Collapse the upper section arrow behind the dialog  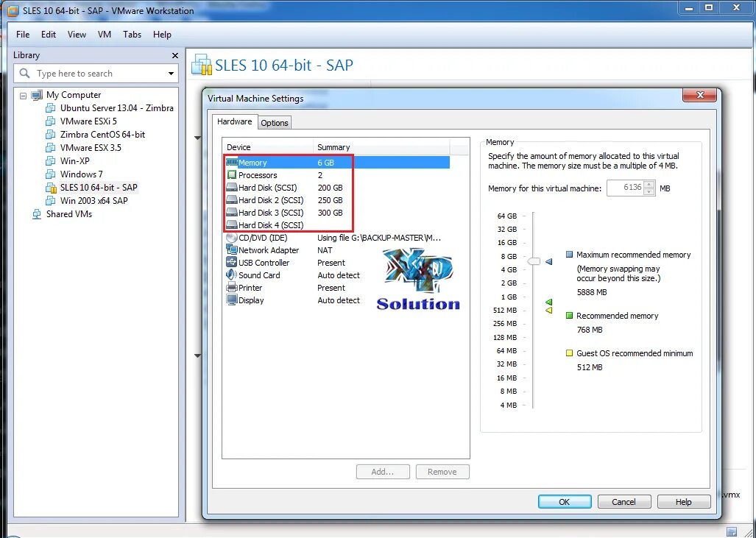[198, 138]
